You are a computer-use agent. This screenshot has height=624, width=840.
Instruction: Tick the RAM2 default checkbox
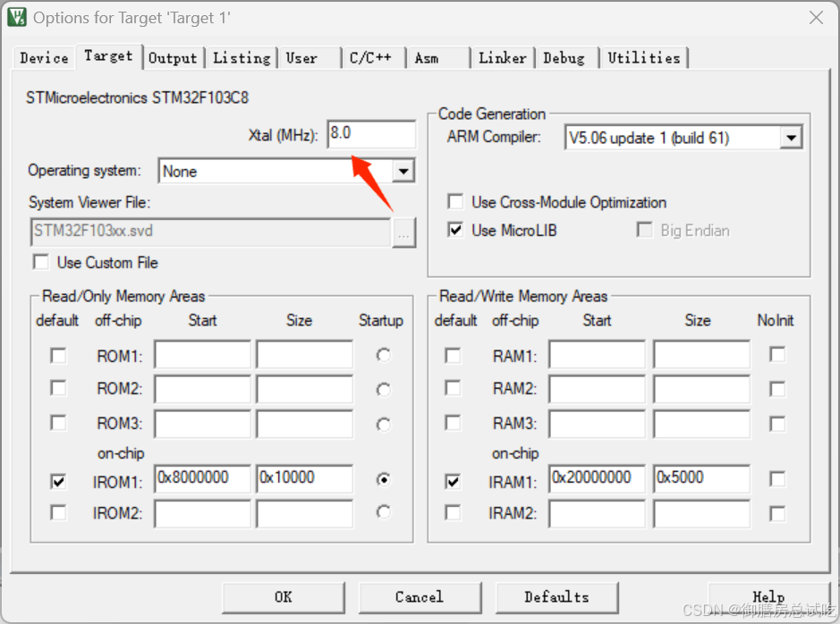pos(453,388)
